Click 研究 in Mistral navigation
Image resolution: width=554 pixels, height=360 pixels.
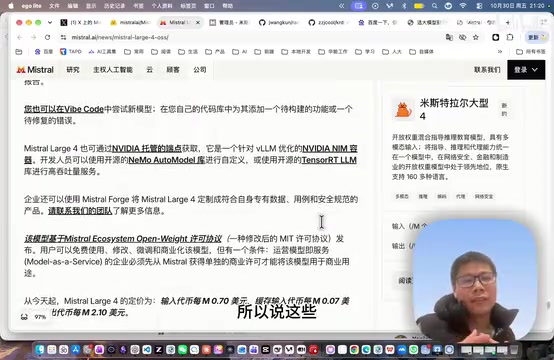click(73, 70)
